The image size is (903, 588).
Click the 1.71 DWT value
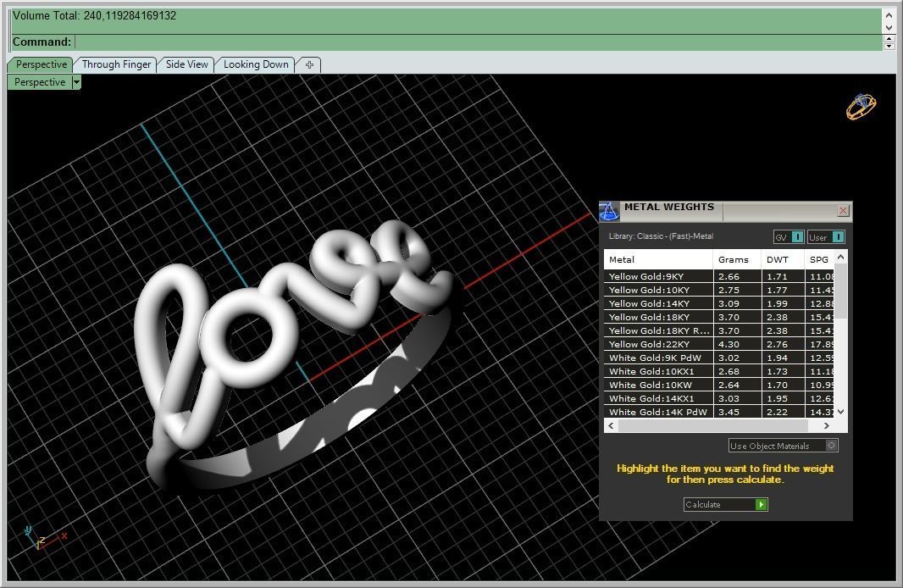pos(777,276)
